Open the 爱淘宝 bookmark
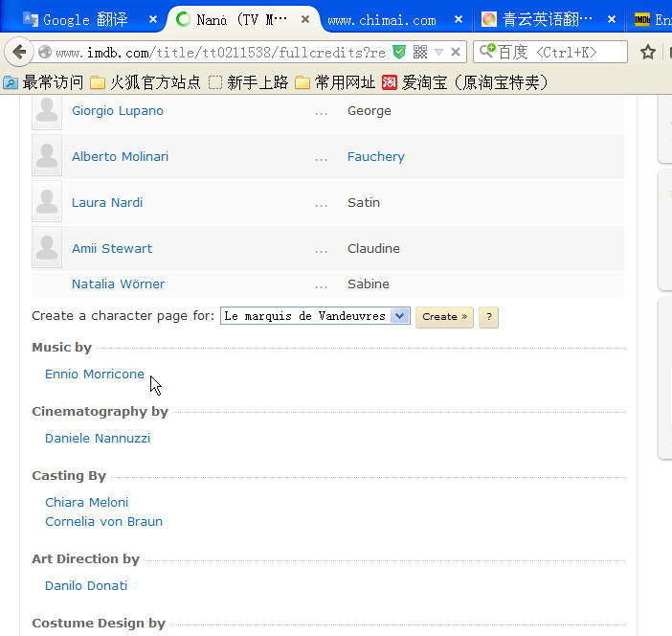This screenshot has height=636, width=672. point(465,82)
